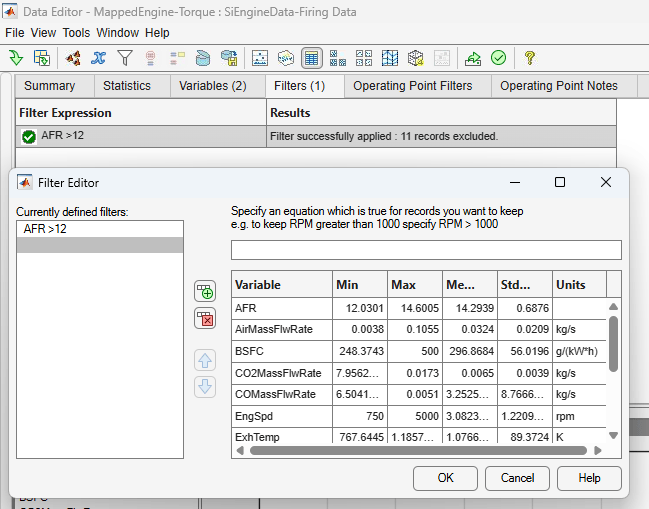Click the vertical scrollbar of variable table
Image resolution: width=649 pixels, height=509 pixels.
coord(613,343)
